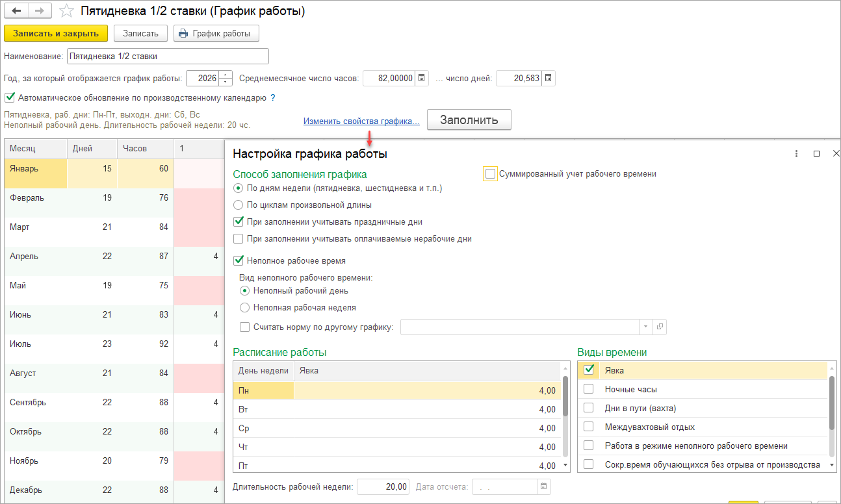Viewport: 841px width, 504px height.
Task: Open calculator for number of days
Action: coord(549,79)
